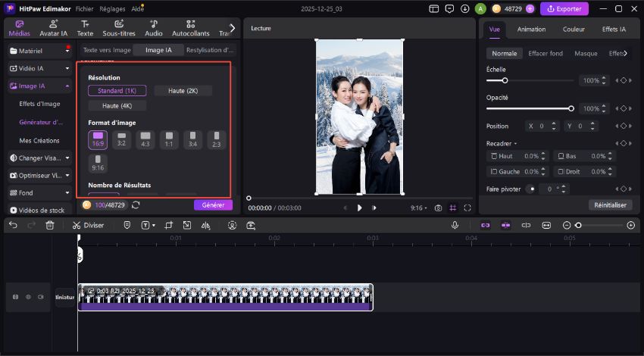Click the microphone voice-over icon
This screenshot has width=644, height=356.
point(455,225)
